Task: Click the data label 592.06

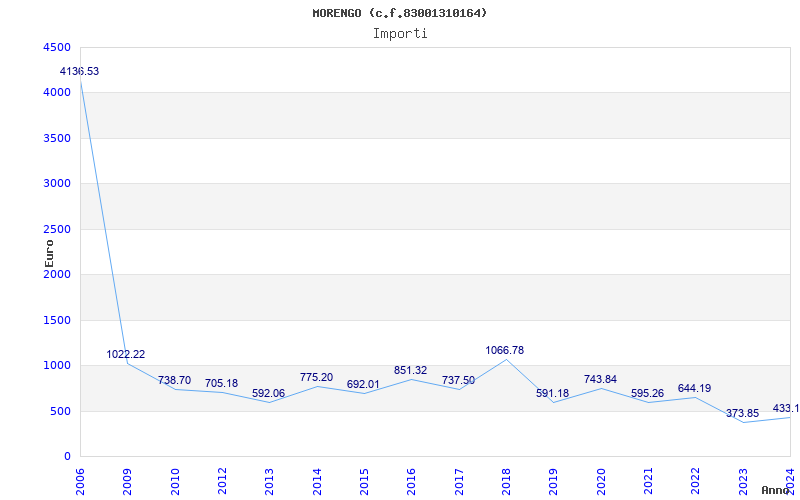Action: (268, 393)
